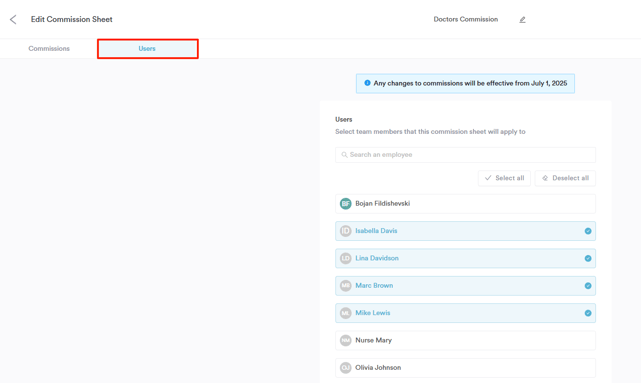
Task: Deselect Lina Davidson via her checkmark
Action: (588, 258)
